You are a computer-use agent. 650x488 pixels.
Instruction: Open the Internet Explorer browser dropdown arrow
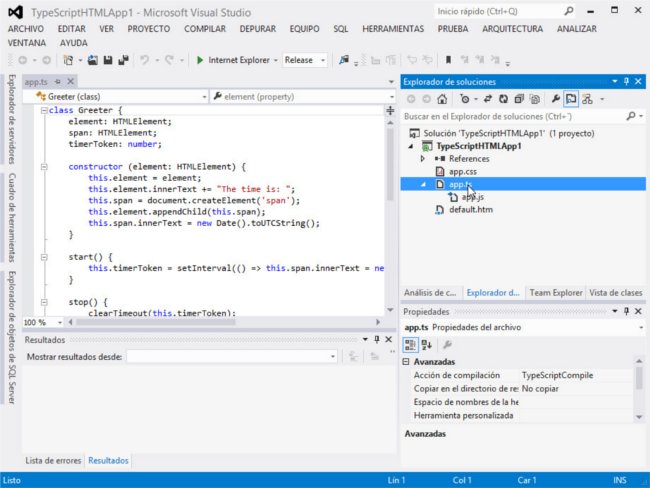pyautogui.click(x=276, y=61)
